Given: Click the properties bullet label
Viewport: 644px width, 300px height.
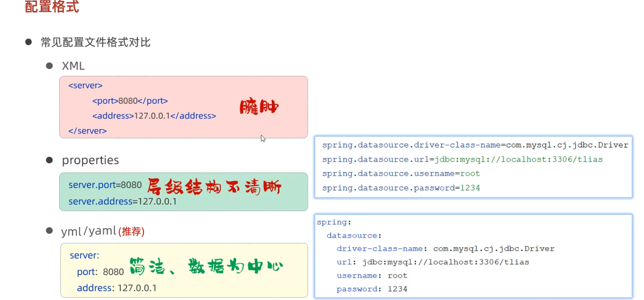Looking at the screenshot, I should coord(90,160).
